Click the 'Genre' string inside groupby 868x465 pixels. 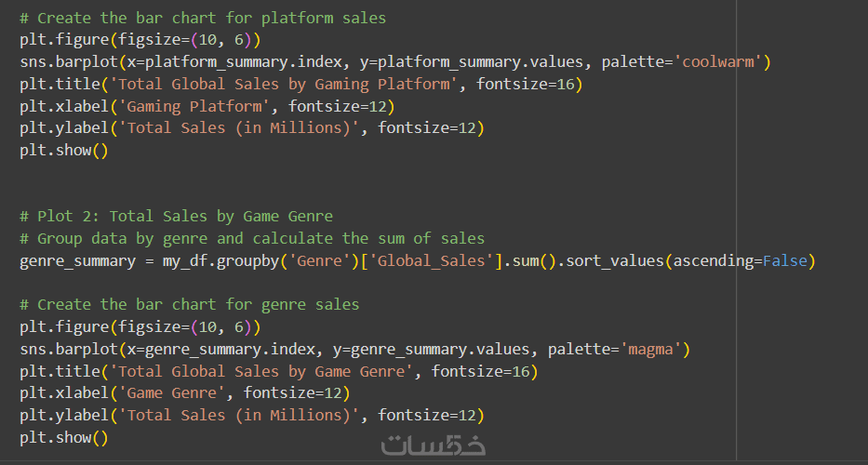click(x=321, y=261)
